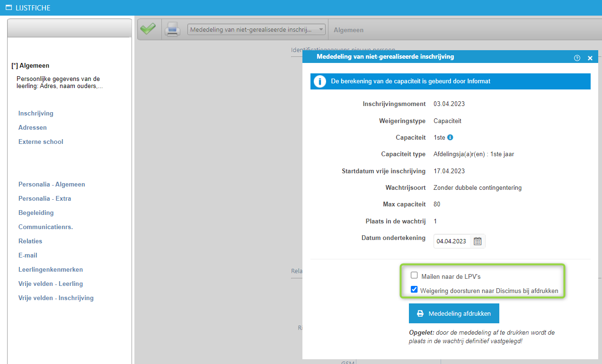Click the Datum ondertekening date field
This screenshot has width=602, height=364.
pos(452,241)
